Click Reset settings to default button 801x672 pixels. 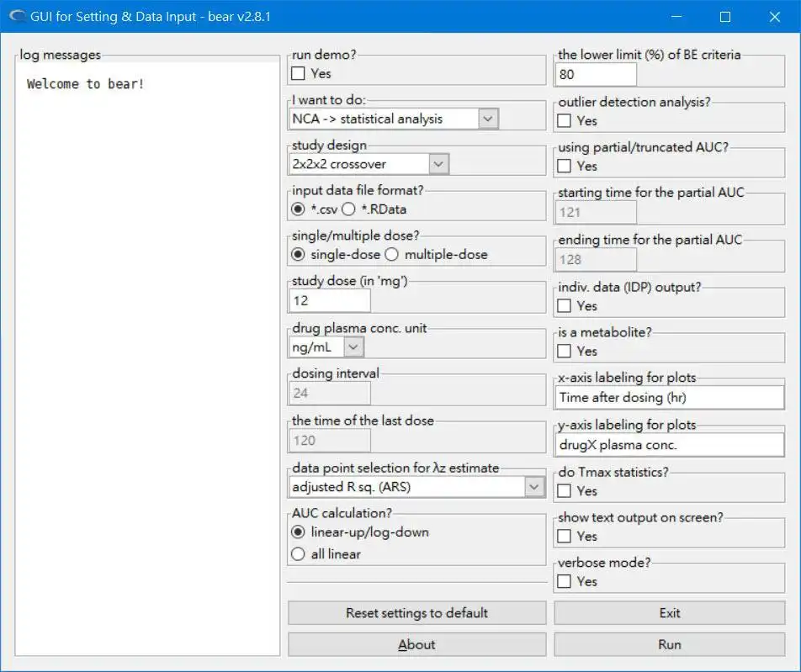(x=416, y=613)
